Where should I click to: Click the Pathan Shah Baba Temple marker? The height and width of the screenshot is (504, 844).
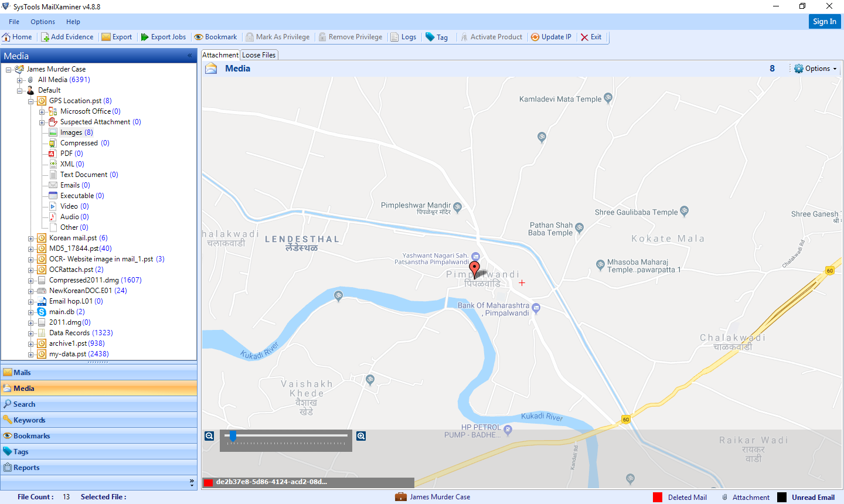pyautogui.click(x=580, y=227)
